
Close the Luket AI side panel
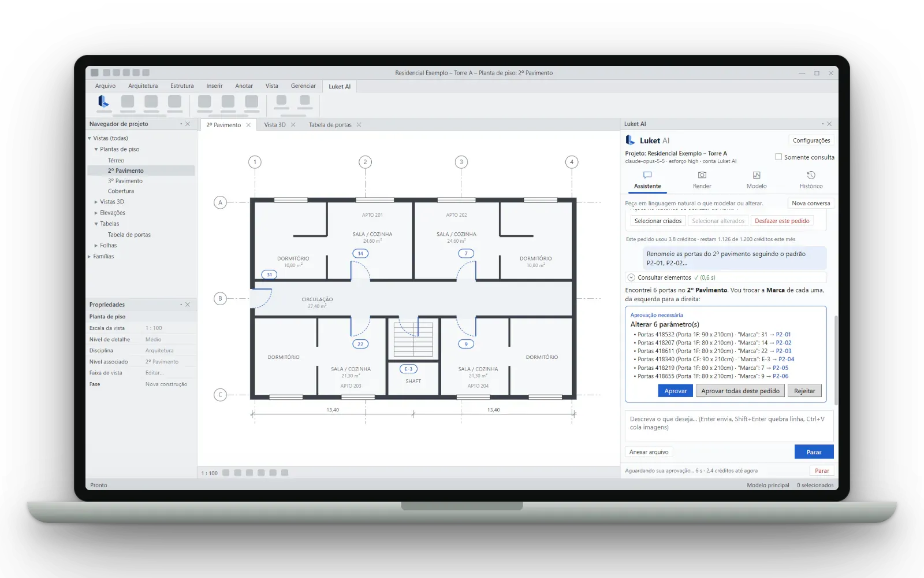click(829, 124)
